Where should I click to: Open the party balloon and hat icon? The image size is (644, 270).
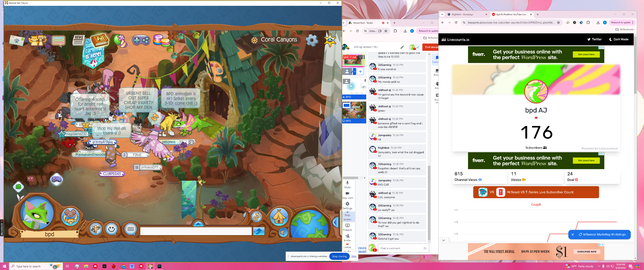120,40
